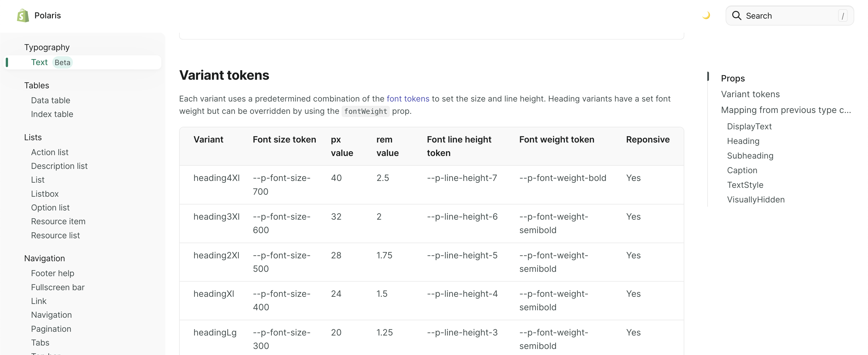Open the Footer help page
The width and height of the screenshot is (868, 355).
53,273
